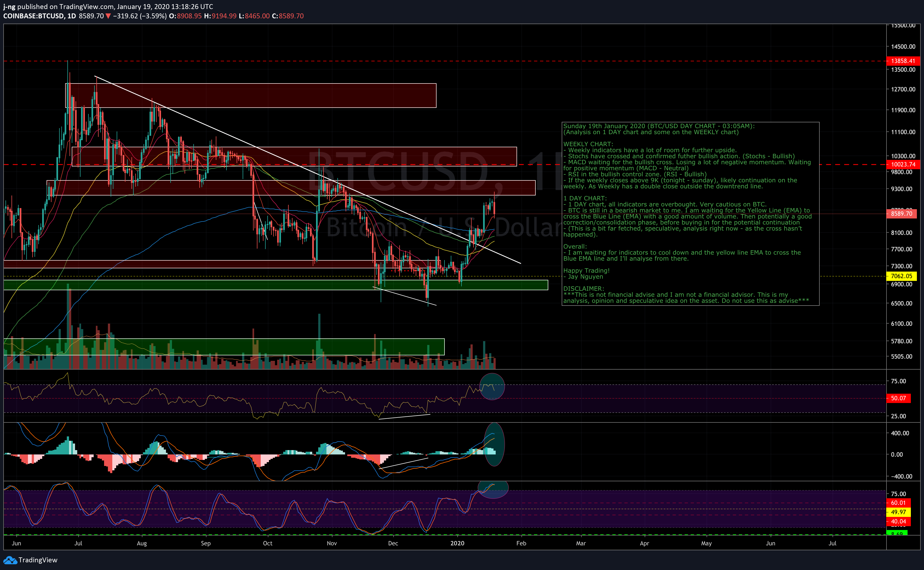
Task: Click the Oct label on time axis
Action: 267,544
